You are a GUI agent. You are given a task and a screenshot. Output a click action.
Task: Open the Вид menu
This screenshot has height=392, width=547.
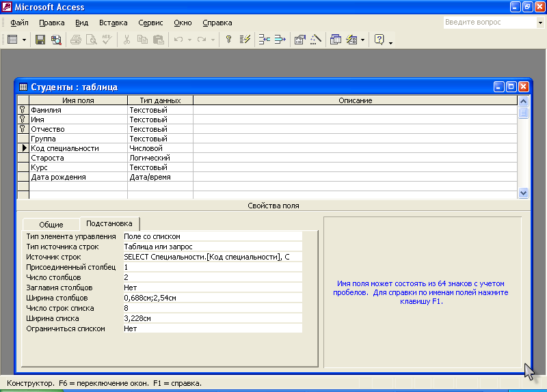click(x=81, y=23)
